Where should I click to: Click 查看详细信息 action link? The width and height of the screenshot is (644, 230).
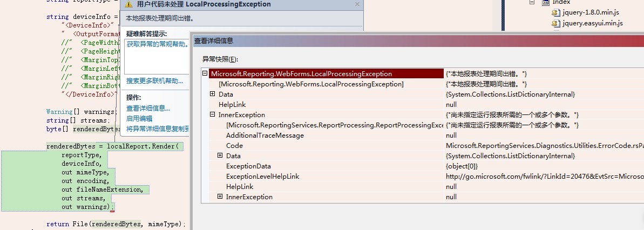[x=148, y=109]
